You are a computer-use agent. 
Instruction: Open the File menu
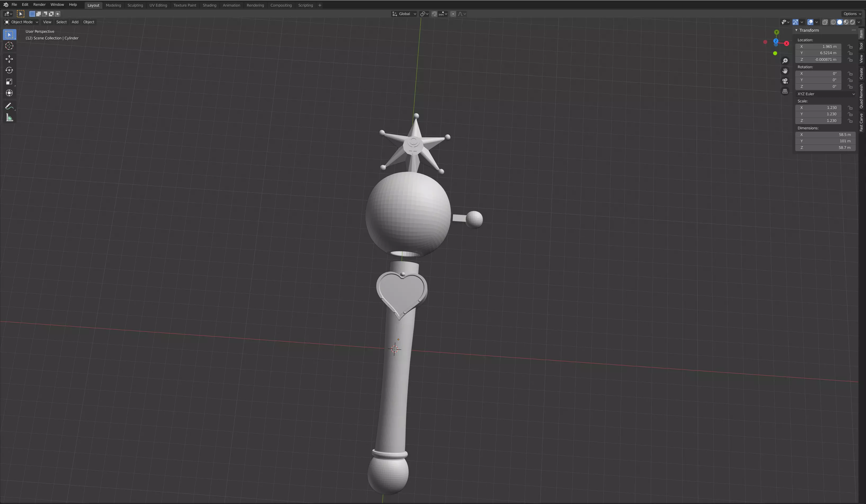point(14,5)
